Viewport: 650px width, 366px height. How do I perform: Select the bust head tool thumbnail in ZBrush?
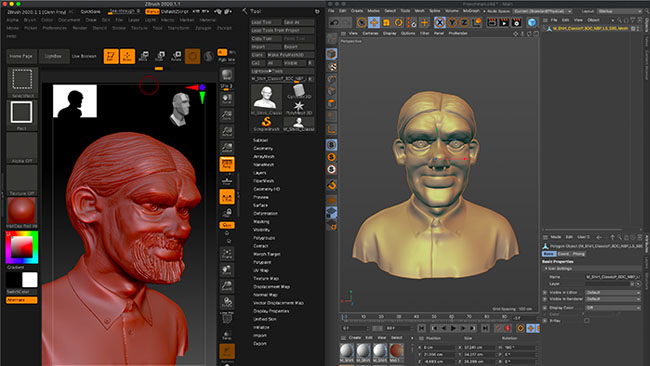pyautogui.click(x=267, y=100)
